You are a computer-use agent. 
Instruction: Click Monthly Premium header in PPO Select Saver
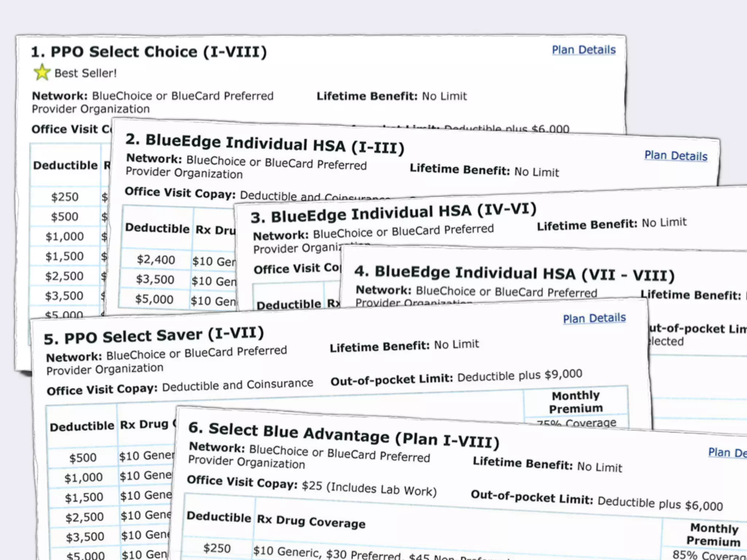point(576,402)
